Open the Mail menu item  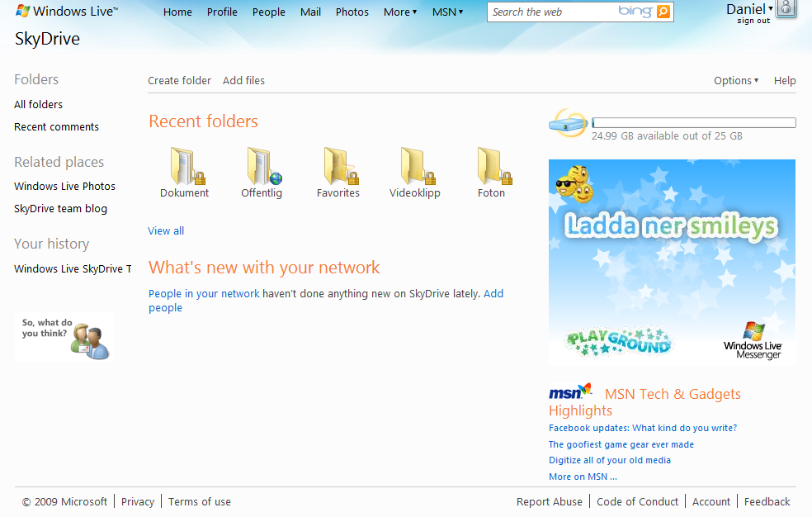coord(311,12)
